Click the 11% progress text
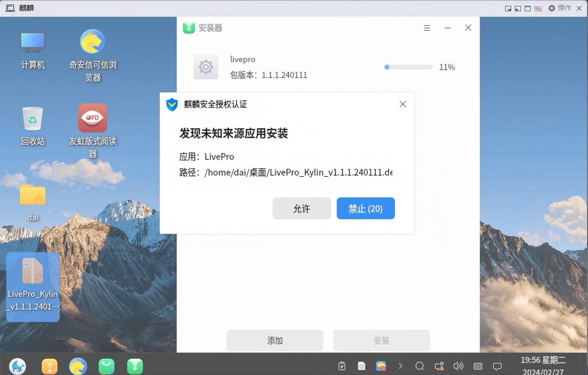Image resolution: width=588 pixels, height=375 pixels. [447, 67]
